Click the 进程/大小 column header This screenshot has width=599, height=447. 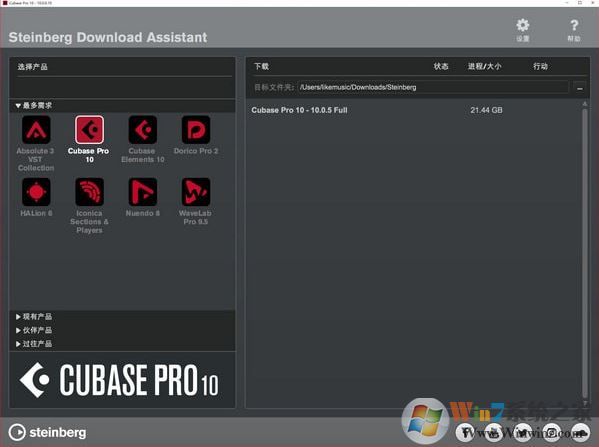click(x=484, y=66)
